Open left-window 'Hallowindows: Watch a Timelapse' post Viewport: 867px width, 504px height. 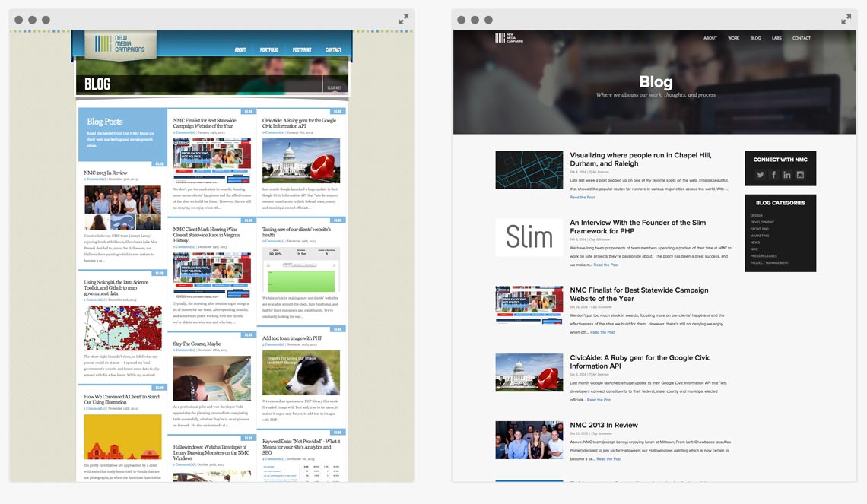point(211,452)
